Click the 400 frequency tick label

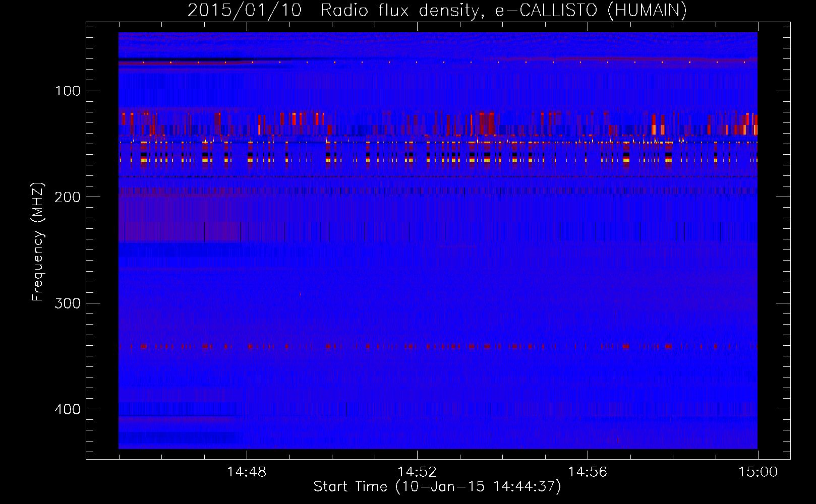68,409
